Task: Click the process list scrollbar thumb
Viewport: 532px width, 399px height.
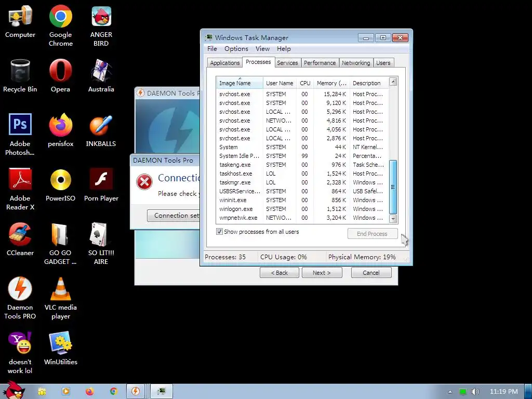Action: (x=393, y=187)
